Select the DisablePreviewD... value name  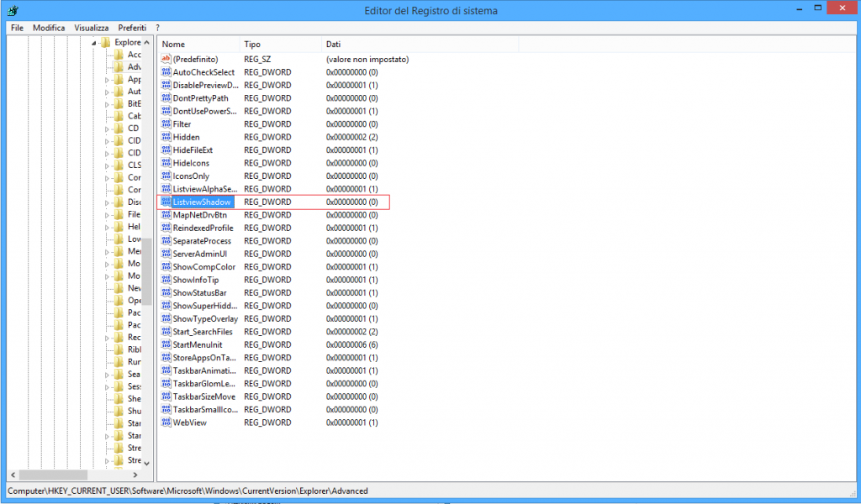(205, 85)
